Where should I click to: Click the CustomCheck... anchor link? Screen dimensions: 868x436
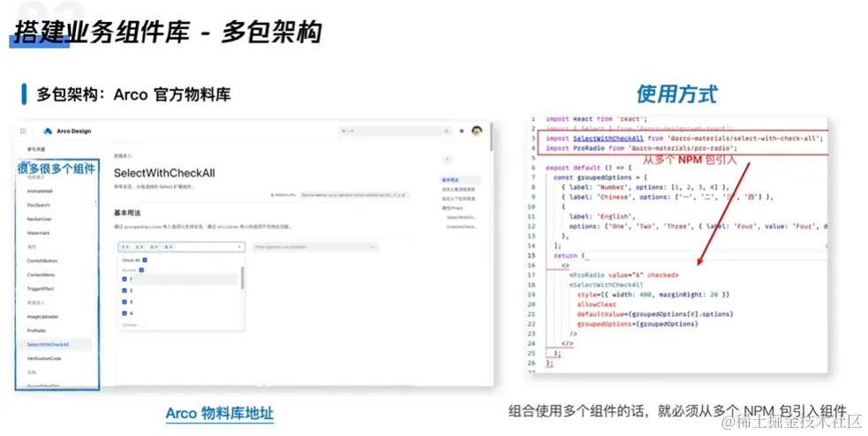[x=462, y=226]
